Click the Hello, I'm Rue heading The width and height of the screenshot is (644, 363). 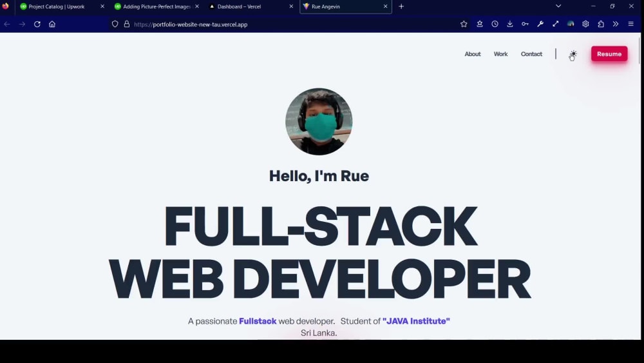(319, 176)
